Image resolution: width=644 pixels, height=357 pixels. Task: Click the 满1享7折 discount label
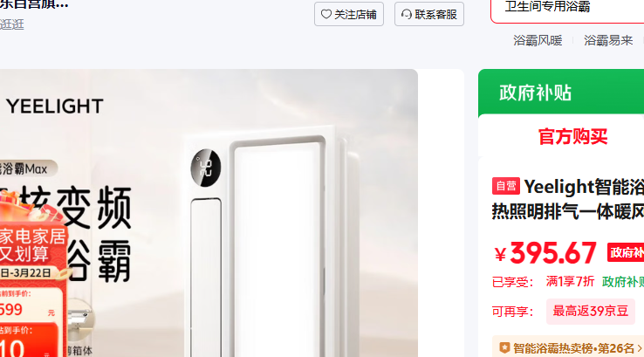(570, 281)
